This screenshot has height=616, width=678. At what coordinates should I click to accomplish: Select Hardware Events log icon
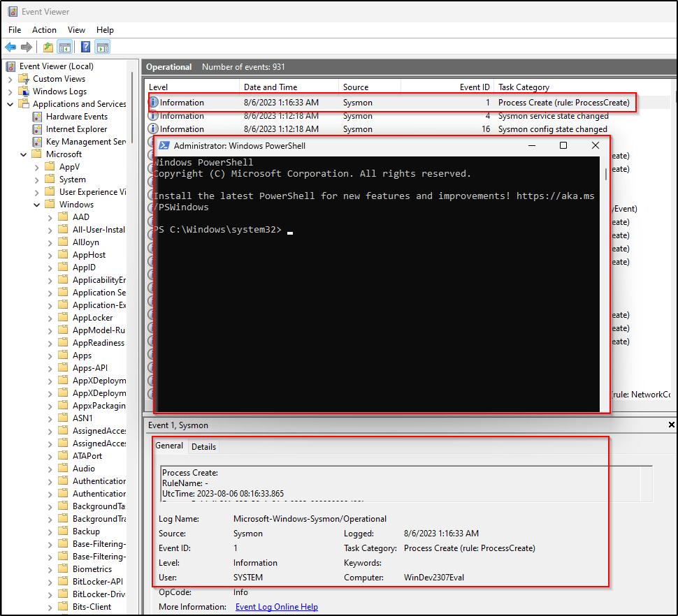tap(38, 117)
